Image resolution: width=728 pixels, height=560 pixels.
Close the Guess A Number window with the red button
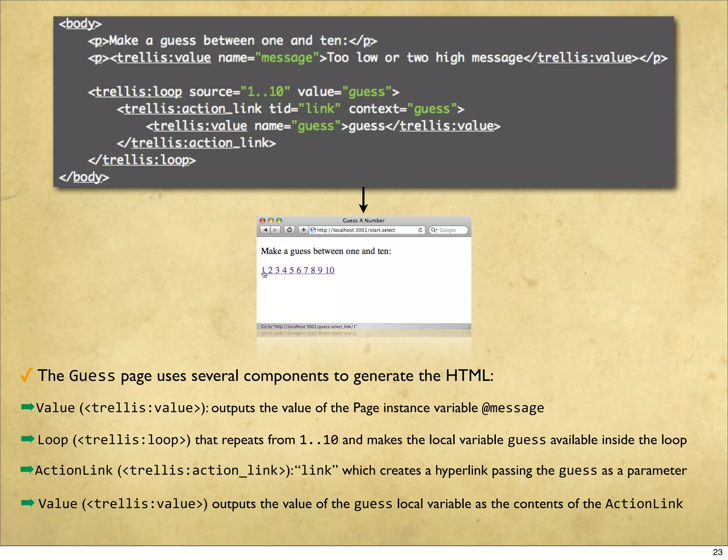click(263, 221)
